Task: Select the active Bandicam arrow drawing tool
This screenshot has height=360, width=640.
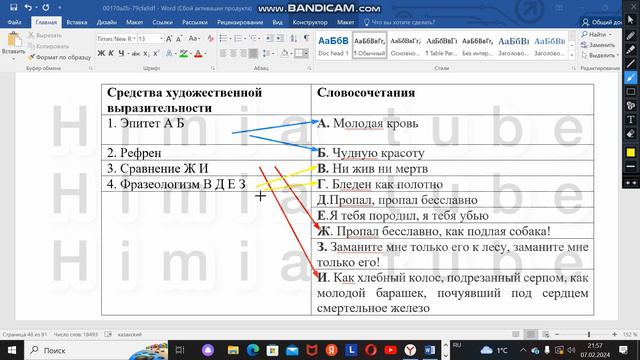Action: coord(631,77)
